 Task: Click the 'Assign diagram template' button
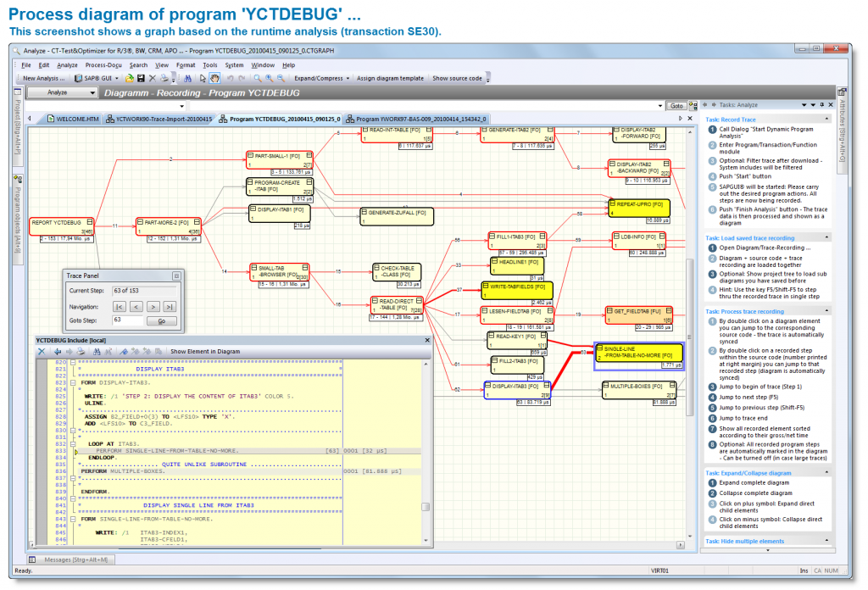point(391,77)
